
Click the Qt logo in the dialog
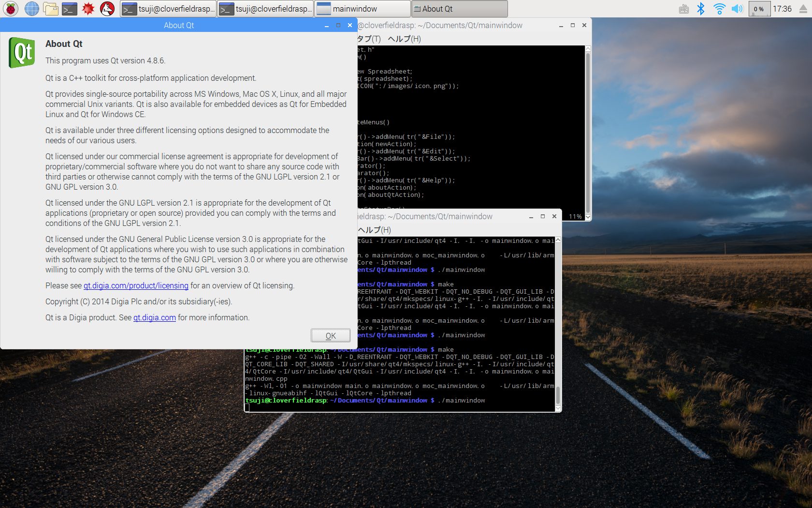pyautogui.click(x=22, y=52)
